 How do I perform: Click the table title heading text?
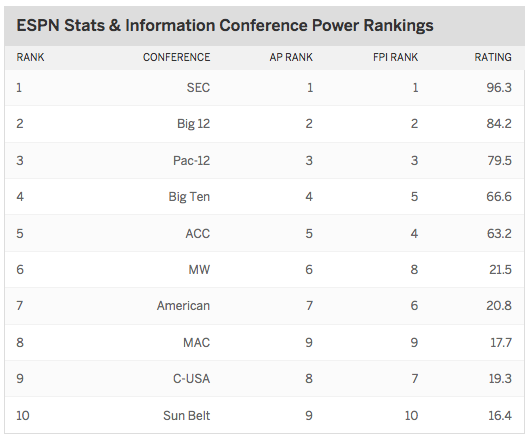tap(225, 26)
